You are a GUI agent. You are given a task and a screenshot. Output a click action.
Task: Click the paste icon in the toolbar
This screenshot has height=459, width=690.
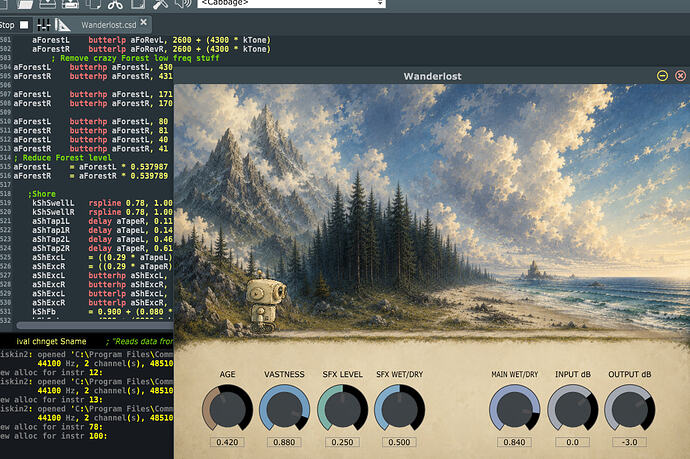click(138, 4)
